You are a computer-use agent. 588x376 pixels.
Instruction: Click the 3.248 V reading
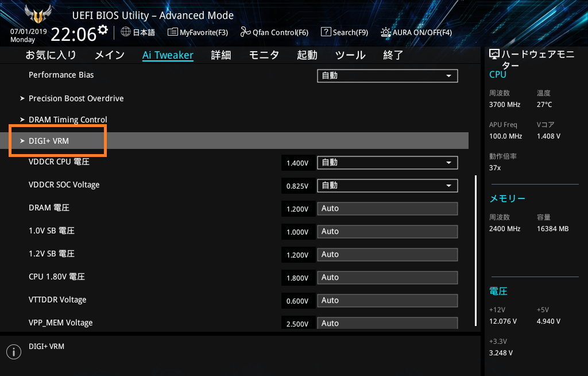[501, 352]
